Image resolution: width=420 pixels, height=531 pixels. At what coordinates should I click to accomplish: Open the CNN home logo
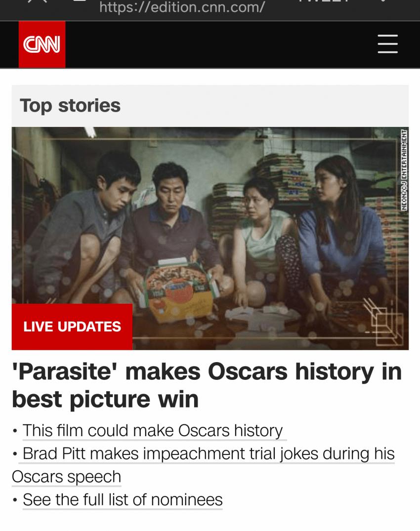[42, 44]
